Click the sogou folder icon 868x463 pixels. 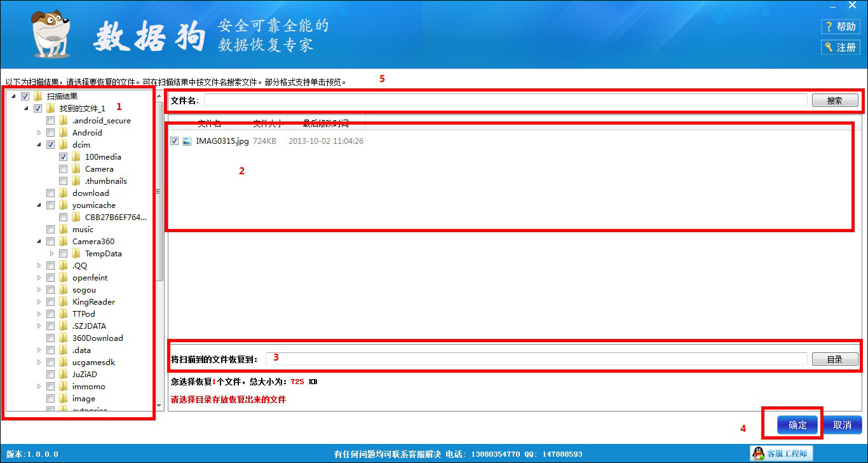tap(64, 289)
